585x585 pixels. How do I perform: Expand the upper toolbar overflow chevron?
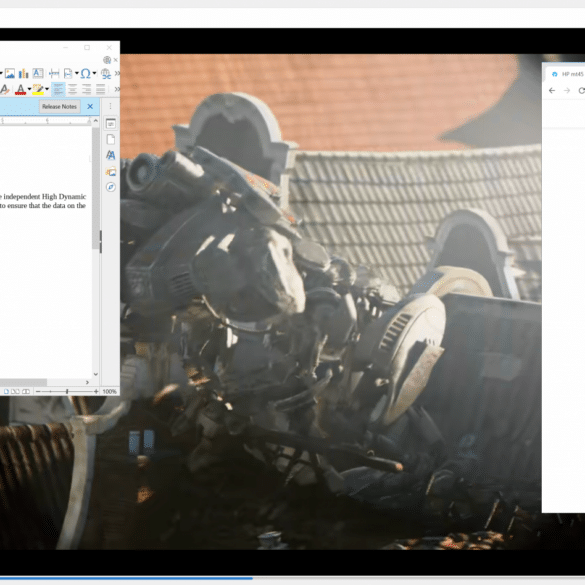click(117, 73)
